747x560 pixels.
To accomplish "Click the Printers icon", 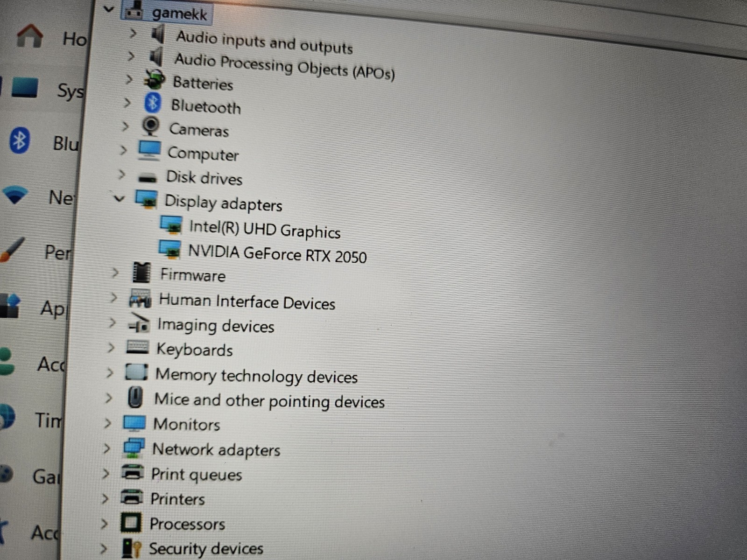I will coord(131,497).
